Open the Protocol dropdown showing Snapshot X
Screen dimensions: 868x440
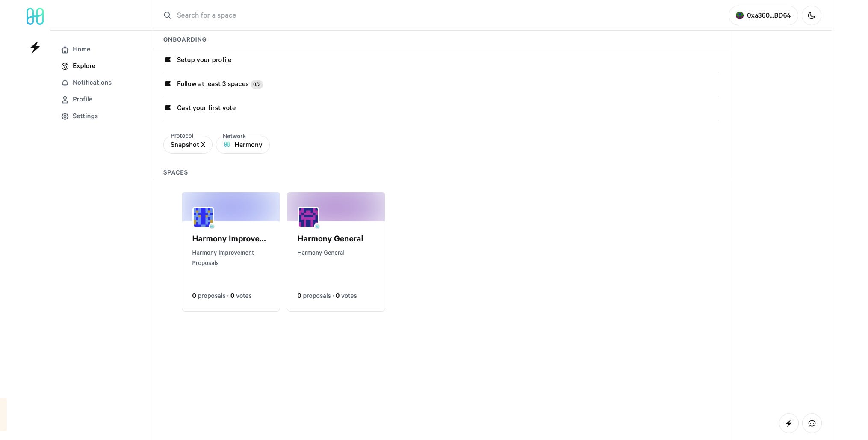(x=188, y=145)
